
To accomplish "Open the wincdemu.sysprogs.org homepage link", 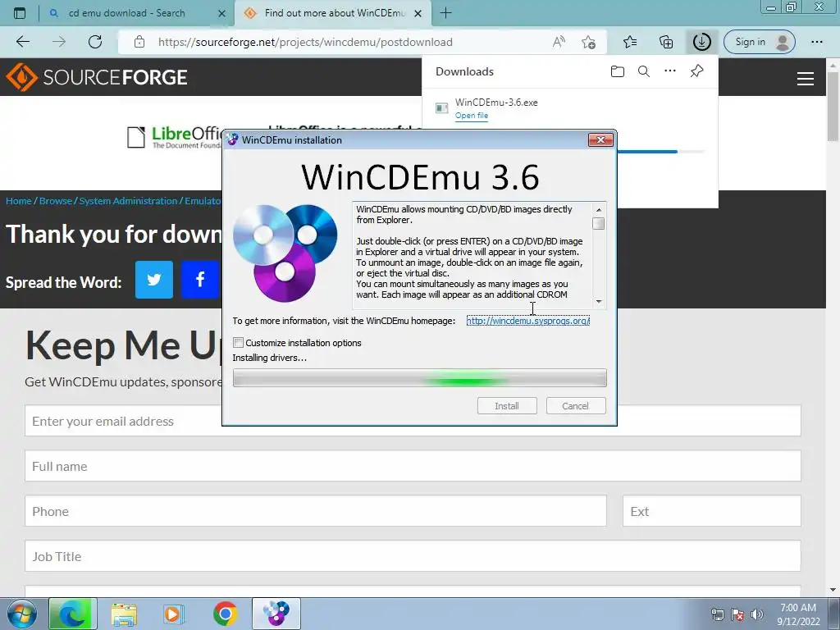I will 527,321.
